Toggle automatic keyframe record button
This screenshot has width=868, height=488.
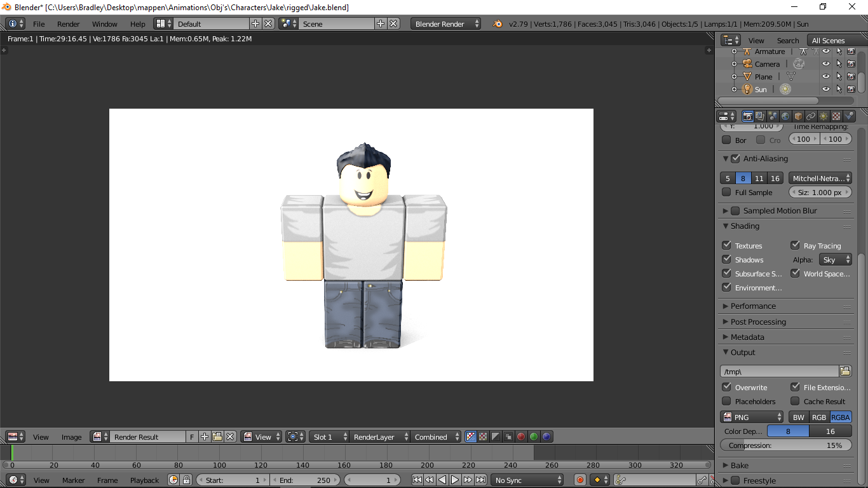coord(580,480)
